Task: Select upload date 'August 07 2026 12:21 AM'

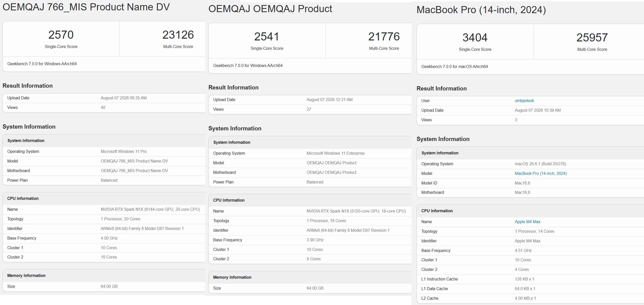Action: tap(329, 100)
